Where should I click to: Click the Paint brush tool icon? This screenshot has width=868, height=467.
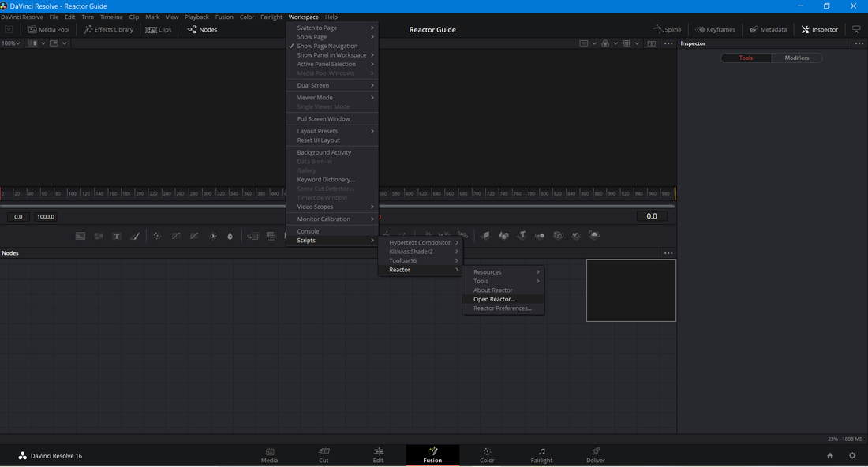(x=135, y=236)
